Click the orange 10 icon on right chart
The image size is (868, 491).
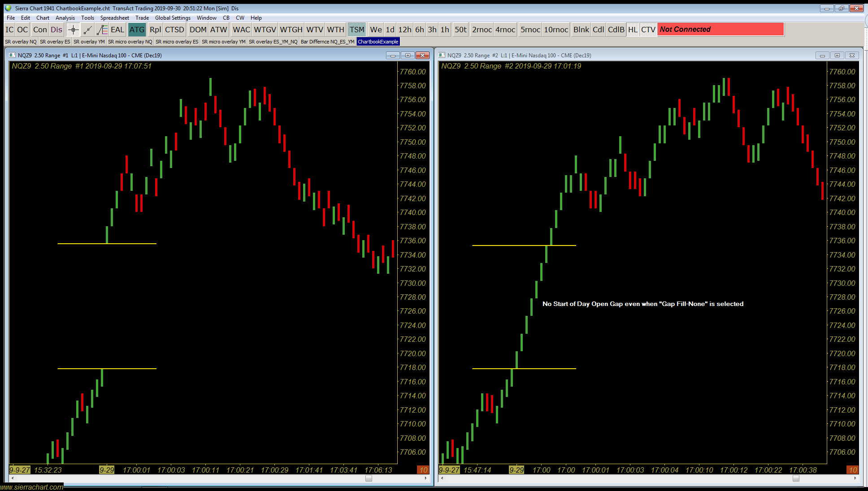pos(853,470)
